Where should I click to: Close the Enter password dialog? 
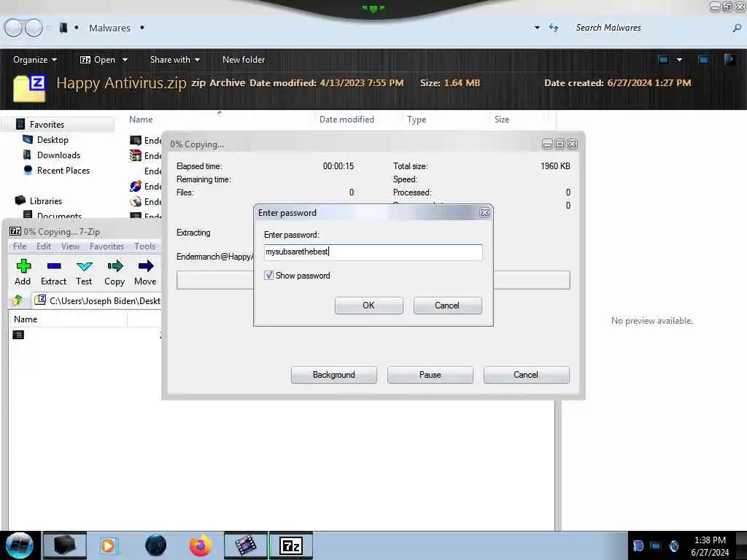pos(484,213)
